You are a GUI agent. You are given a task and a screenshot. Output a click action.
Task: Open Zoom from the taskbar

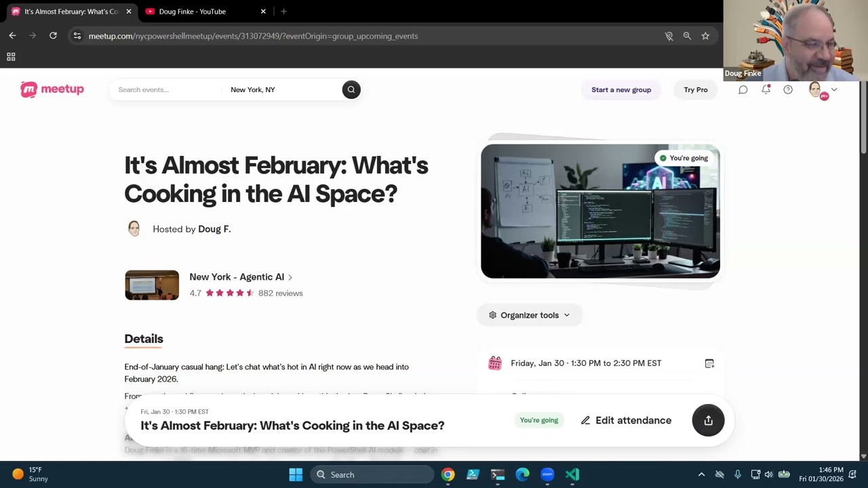(x=547, y=474)
